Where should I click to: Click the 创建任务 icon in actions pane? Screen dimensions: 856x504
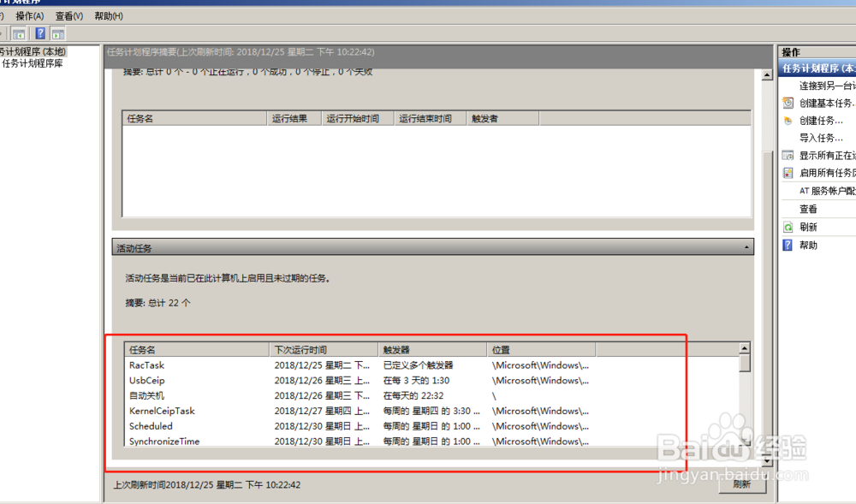coord(788,121)
